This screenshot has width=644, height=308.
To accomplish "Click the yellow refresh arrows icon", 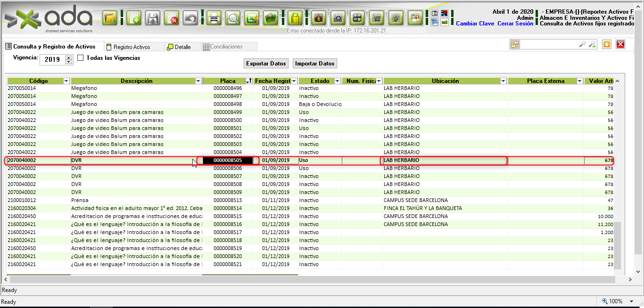I will point(514,44).
